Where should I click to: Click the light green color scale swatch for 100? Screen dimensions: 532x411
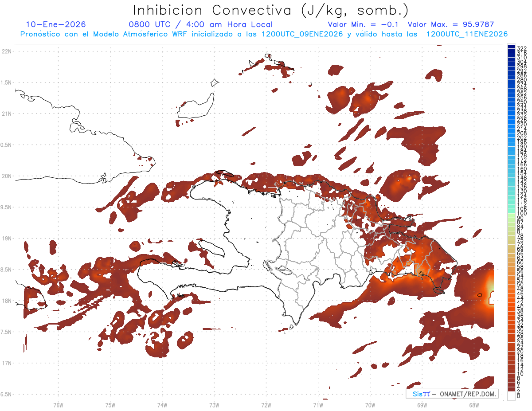click(511, 215)
